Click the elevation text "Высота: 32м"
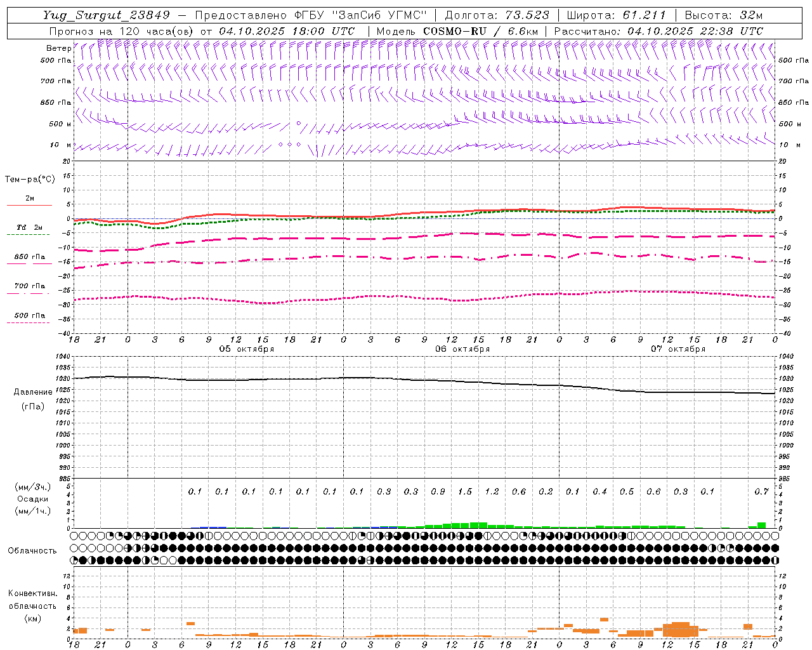The height and width of the screenshot is (650, 812). [x=724, y=15]
